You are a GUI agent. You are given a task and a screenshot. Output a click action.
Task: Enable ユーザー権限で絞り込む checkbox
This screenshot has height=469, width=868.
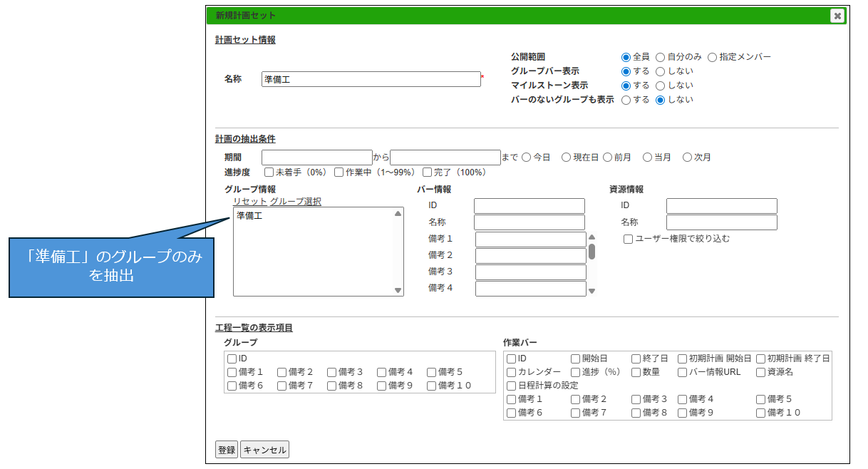point(629,239)
